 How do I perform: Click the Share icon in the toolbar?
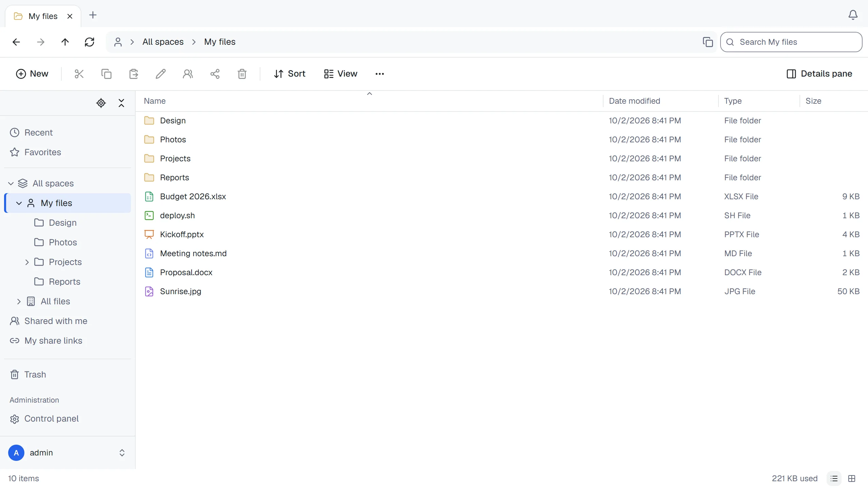(x=215, y=74)
